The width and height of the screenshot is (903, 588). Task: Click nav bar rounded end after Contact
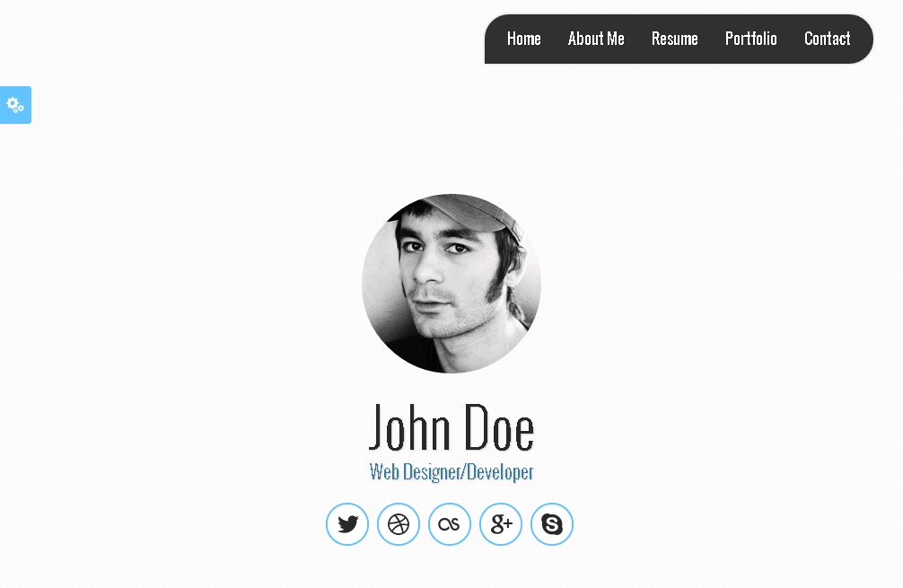tap(862, 39)
